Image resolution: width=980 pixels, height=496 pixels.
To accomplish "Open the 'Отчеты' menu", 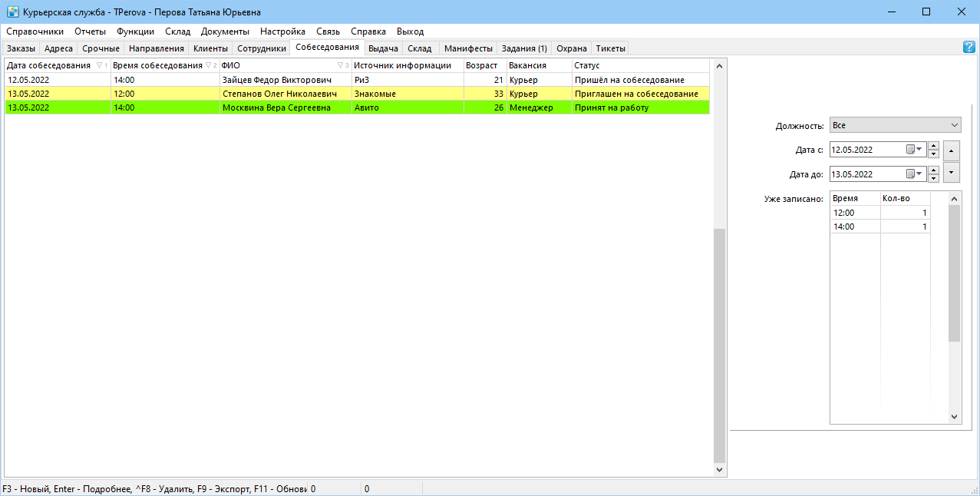I will click(x=91, y=31).
